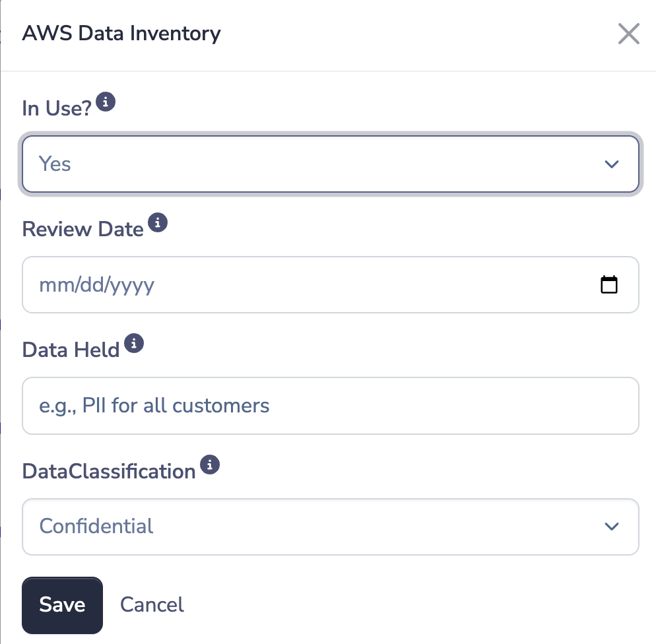Open the calendar picker icon in Review Date

[608, 284]
